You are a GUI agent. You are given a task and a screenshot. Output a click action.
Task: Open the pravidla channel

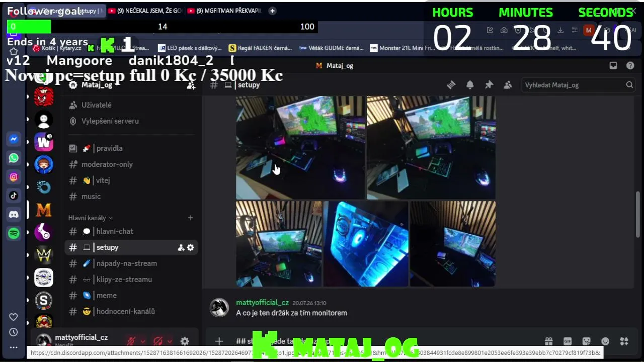(x=131, y=148)
